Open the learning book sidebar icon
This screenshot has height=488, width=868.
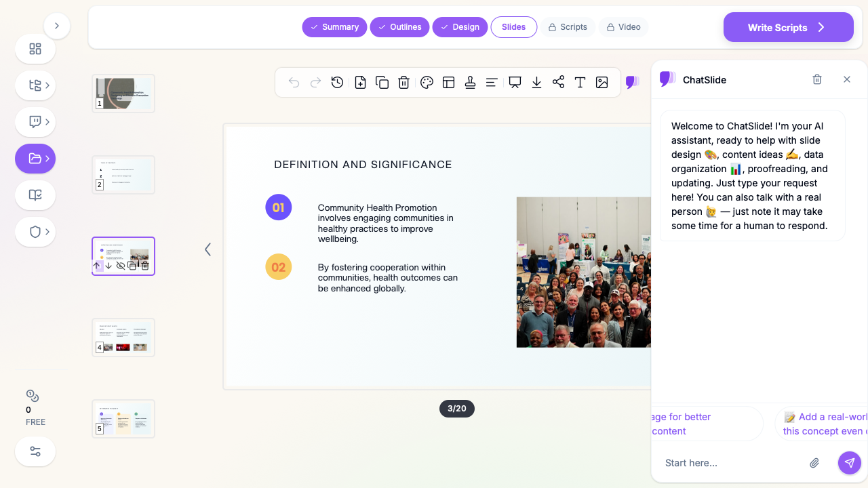[x=35, y=195]
